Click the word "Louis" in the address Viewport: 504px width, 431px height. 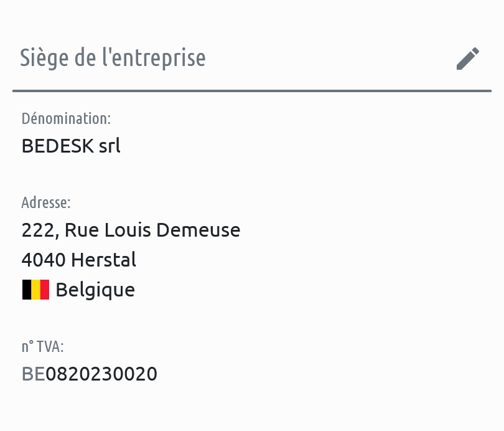(x=127, y=230)
